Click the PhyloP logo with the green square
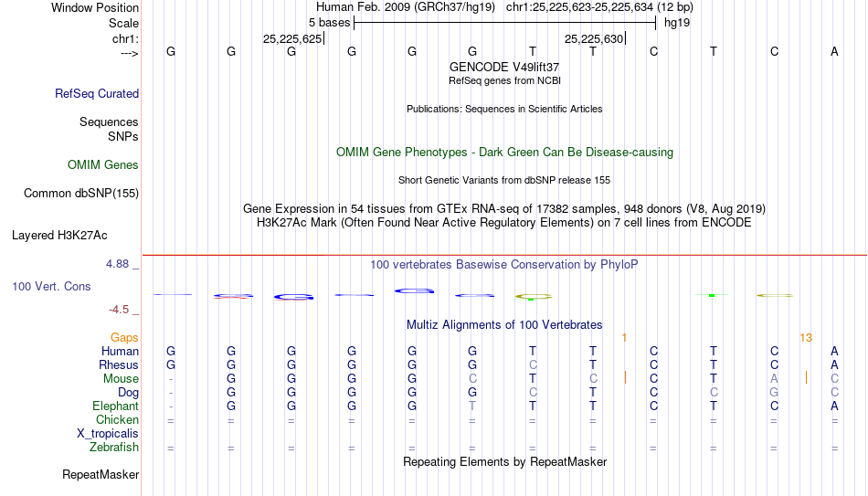 click(x=712, y=295)
